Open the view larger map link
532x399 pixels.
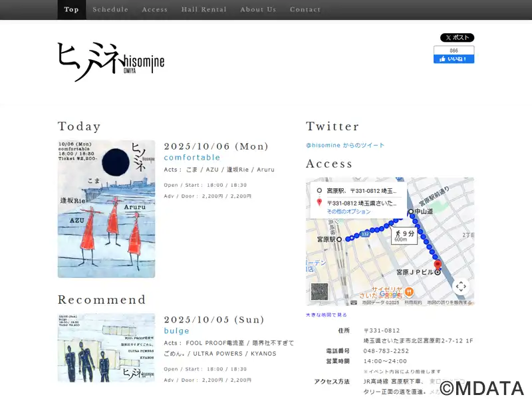326,315
